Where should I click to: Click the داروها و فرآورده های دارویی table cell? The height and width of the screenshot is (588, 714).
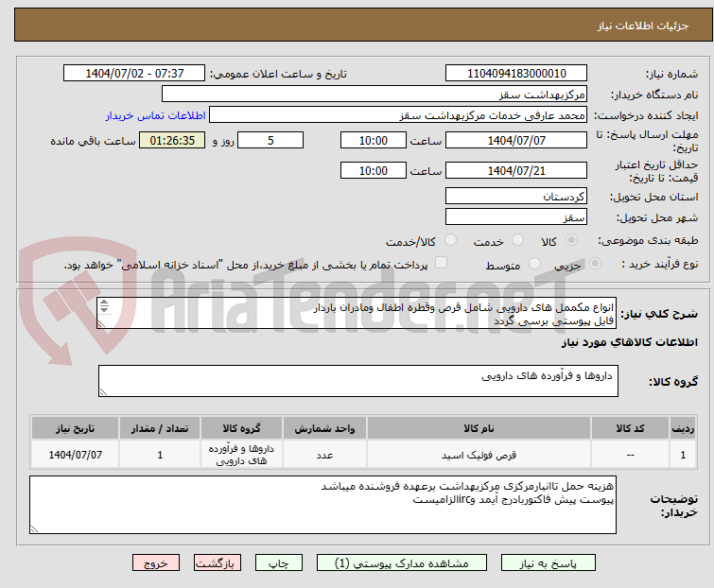[x=241, y=455]
